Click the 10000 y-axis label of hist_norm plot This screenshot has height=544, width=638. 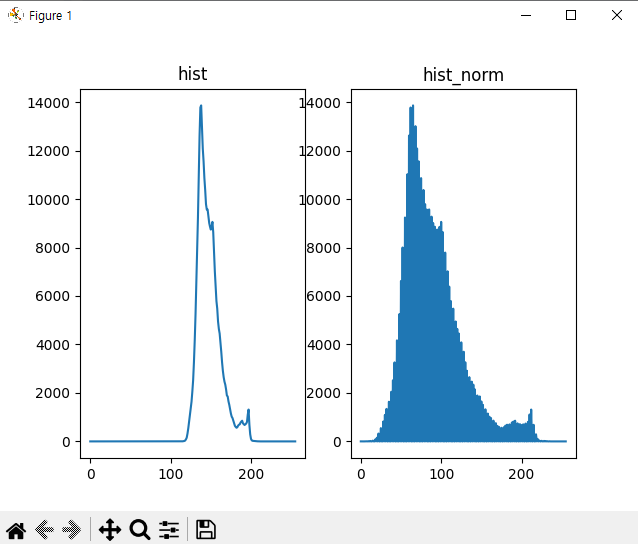320,200
